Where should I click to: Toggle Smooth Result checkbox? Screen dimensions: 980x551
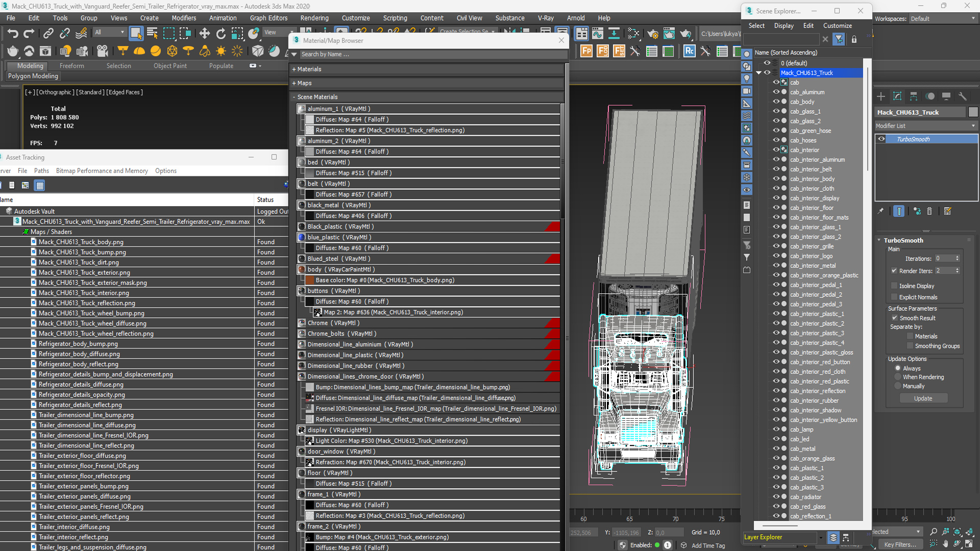tap(894, 318)
